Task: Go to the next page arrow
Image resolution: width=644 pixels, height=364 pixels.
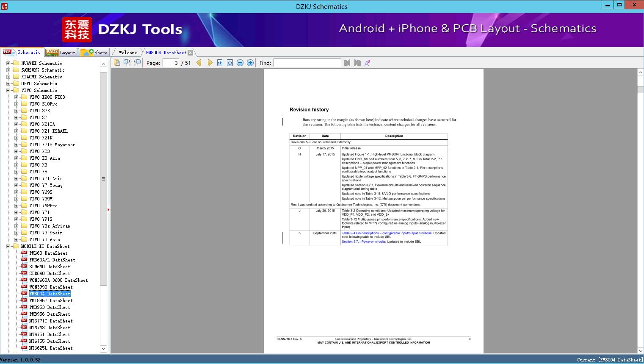Action: [x=210, y=63]
